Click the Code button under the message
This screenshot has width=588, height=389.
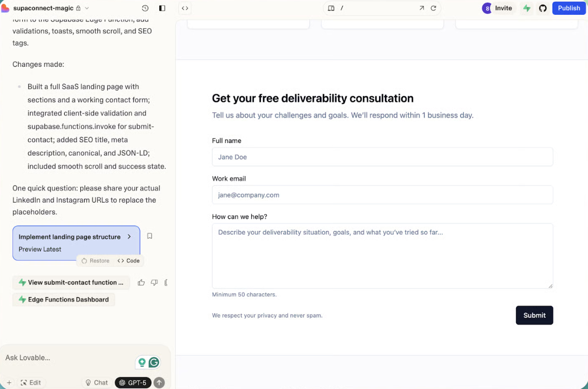click(x=129, y=261)
